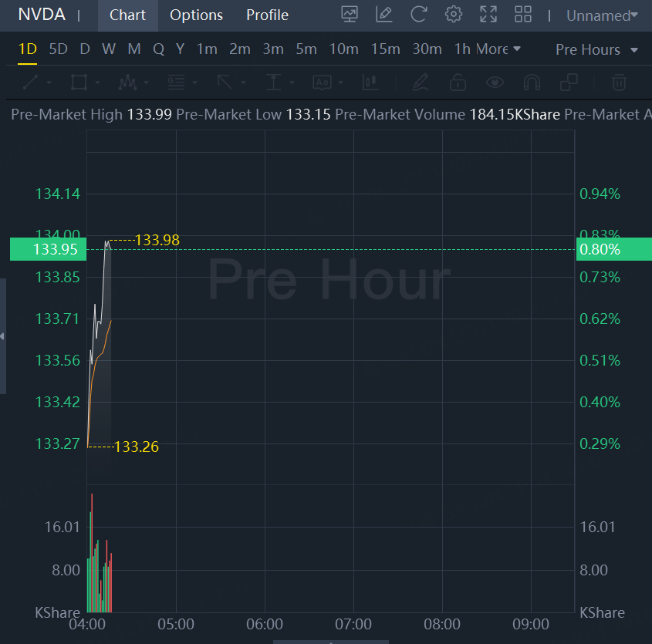
Task: Toggle drawings visibility eye icon
Action: [495, 83]
